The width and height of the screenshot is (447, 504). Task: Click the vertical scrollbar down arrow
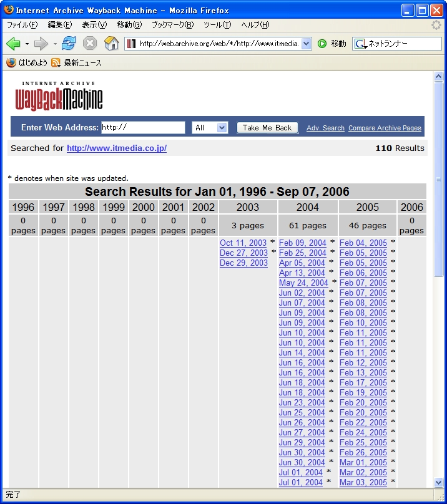[x=438, y=482]
